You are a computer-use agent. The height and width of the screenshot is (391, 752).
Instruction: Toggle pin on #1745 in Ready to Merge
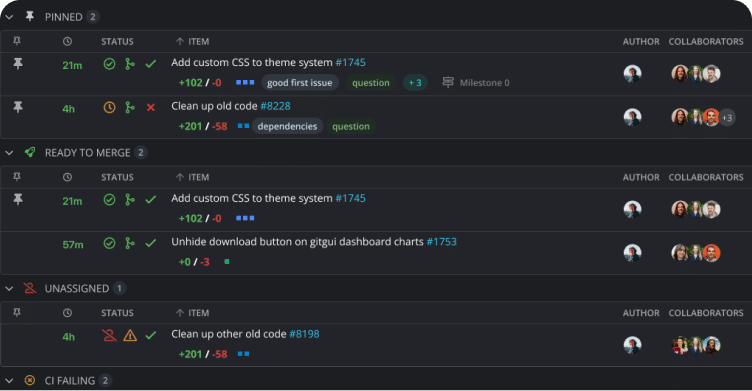point(18,199)
